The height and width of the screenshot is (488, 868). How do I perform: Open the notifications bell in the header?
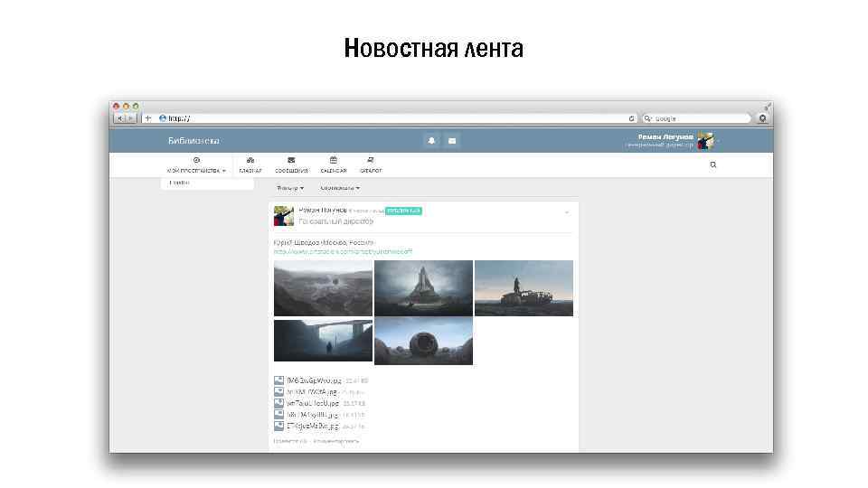pyautogui.click(x=432, y=141)
